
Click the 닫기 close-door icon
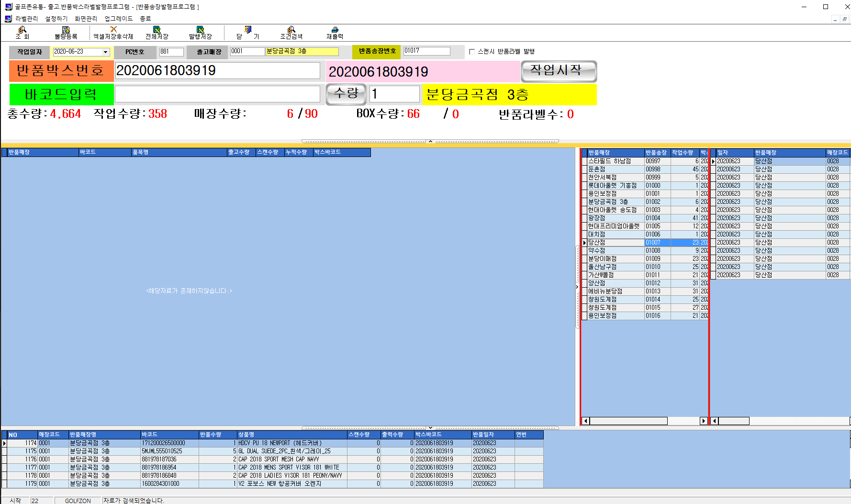[247, 30]
